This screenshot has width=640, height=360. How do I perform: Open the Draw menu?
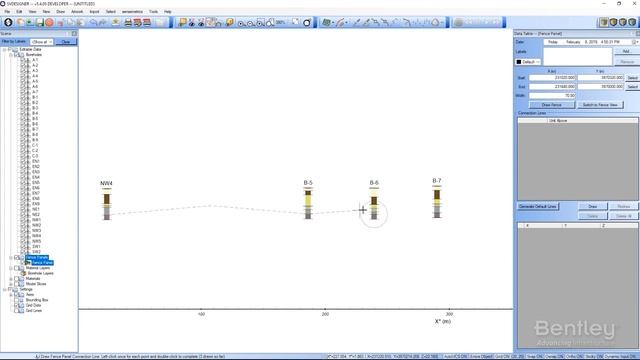(61, 12)
